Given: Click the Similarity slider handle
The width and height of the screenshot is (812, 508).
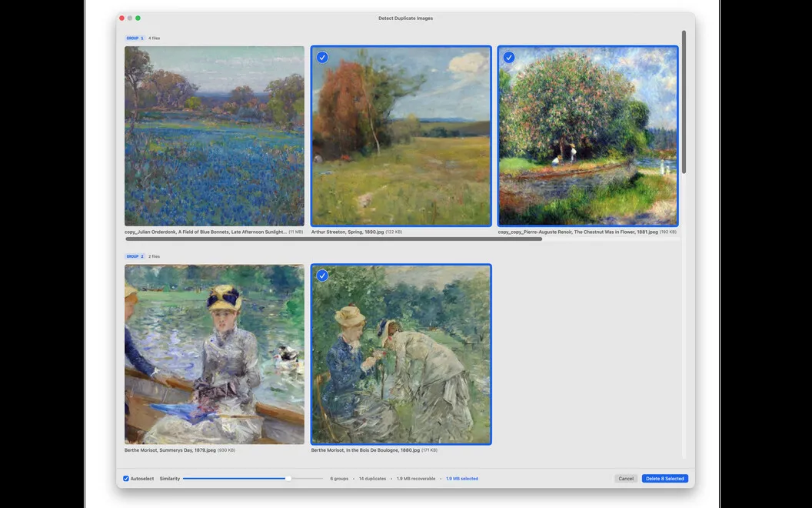Looking at the screenshot, I should [288, 479].
